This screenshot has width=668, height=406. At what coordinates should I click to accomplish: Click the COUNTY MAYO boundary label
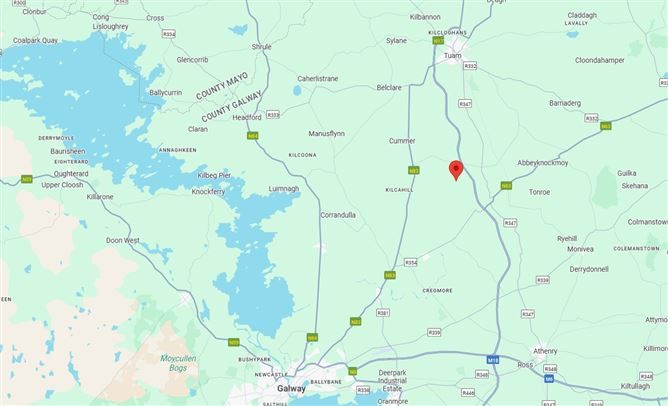pyautogui.click(x=222, y=86)
